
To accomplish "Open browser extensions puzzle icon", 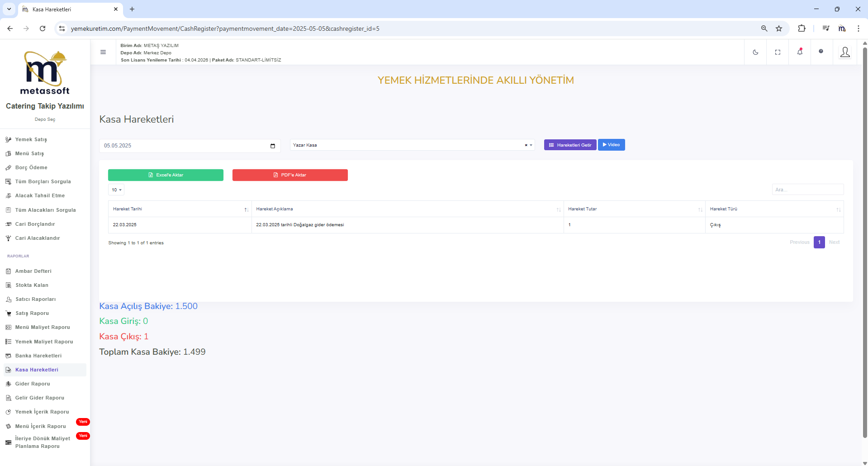I will 802,29.
